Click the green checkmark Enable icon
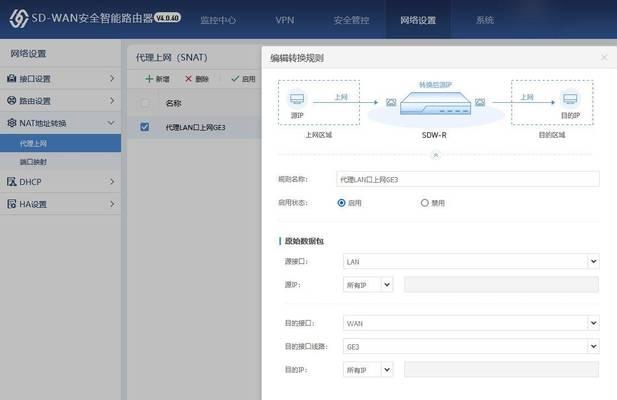Image resolution: width=617 pixels, height=400 pixels. (x=235, y=78)
